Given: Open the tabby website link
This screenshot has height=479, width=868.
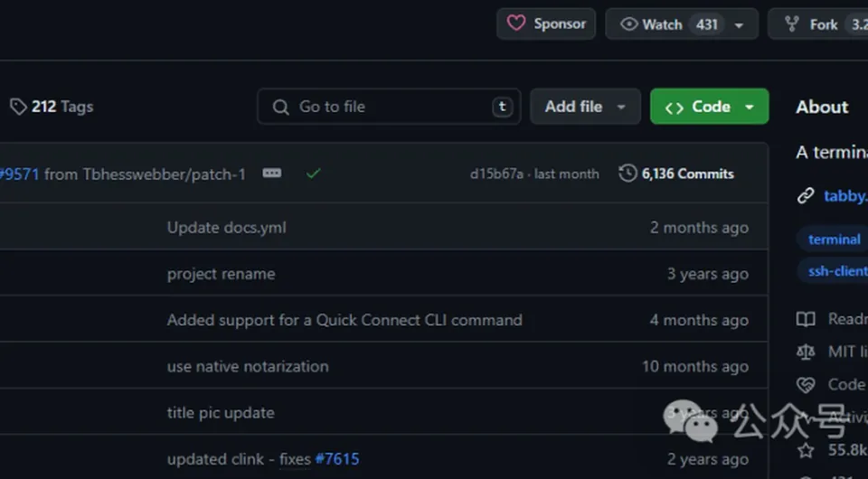Looking at the screenshot, I should pyautogui.click(x=845, y=196).
